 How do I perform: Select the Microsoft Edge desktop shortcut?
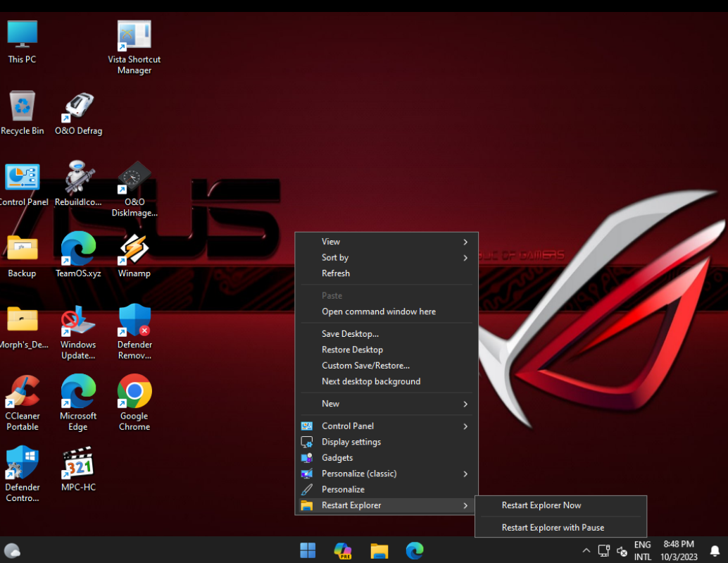(x=78, y=404)
